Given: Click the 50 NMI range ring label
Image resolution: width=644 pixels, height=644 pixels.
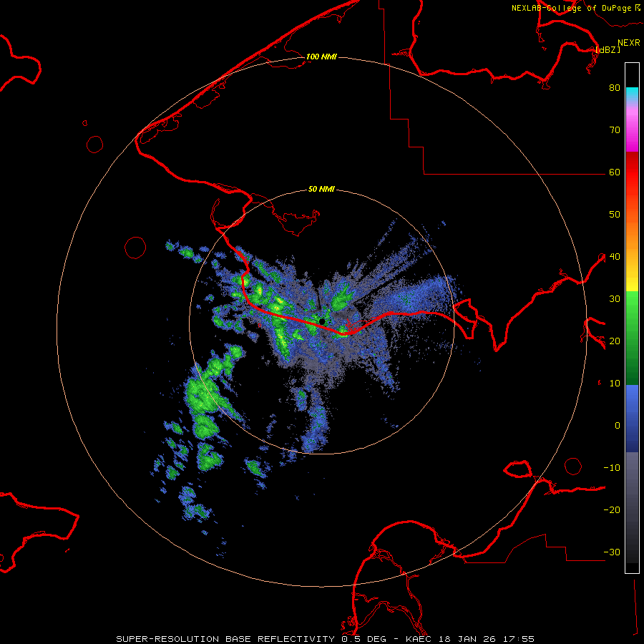Looking at the screenshot, I should 321,189.
